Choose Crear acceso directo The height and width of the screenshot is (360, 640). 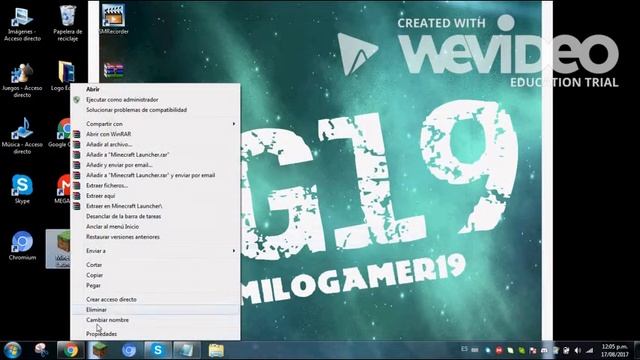click(x=156, y=299)
